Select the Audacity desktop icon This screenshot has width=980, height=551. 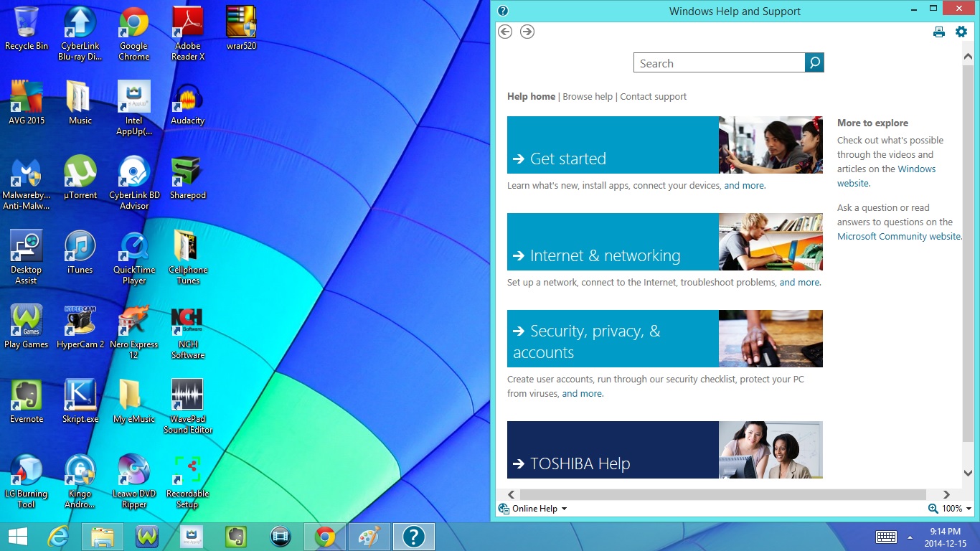(188, 103)
